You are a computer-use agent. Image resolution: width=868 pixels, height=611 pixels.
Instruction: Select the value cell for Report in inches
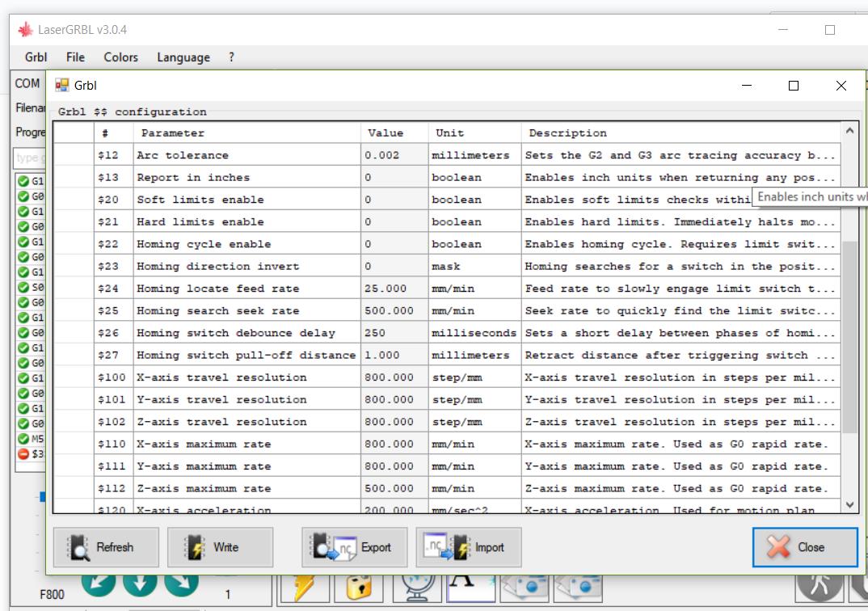[394, 177]
